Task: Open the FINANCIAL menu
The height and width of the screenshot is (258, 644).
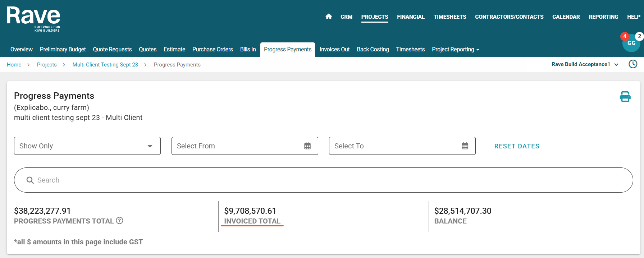Action: tap(411, 17)
